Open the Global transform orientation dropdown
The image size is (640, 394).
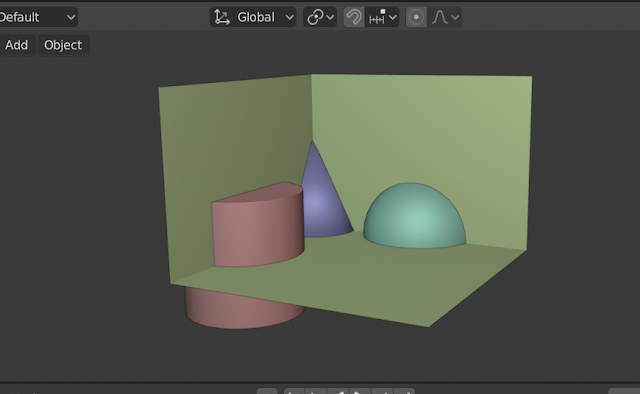click(x=253, y=17)
